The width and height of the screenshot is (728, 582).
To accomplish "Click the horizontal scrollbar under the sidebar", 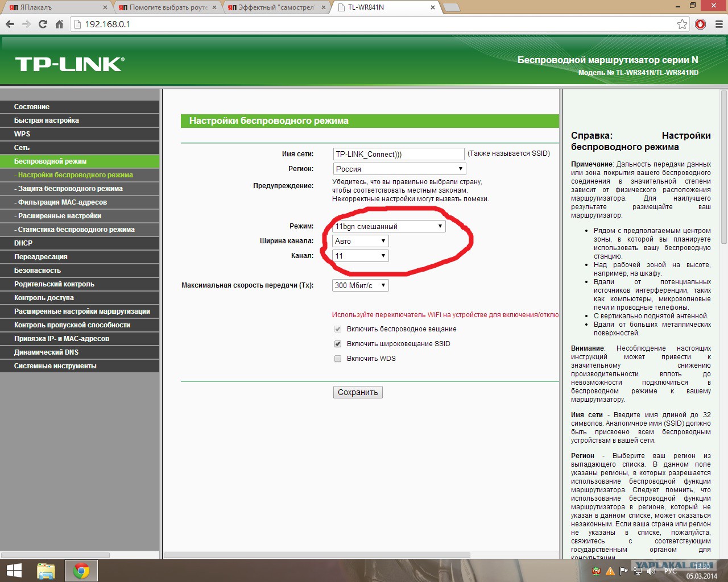I will (x=56, y=555).
